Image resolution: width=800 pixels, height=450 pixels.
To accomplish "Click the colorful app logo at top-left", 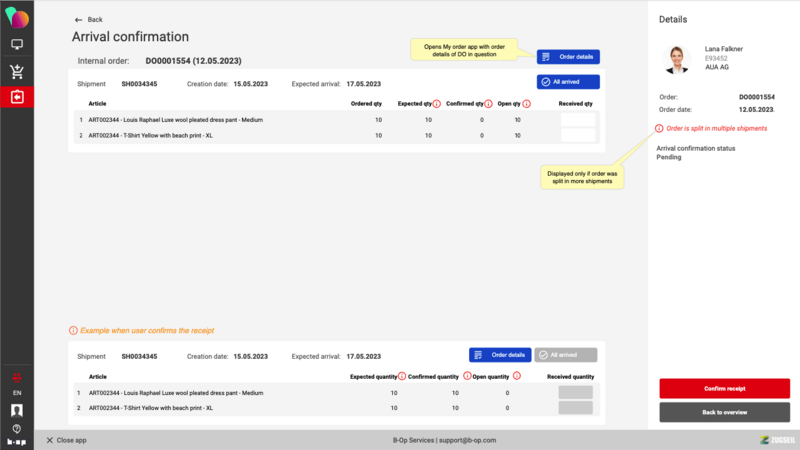I will (17, 17).
